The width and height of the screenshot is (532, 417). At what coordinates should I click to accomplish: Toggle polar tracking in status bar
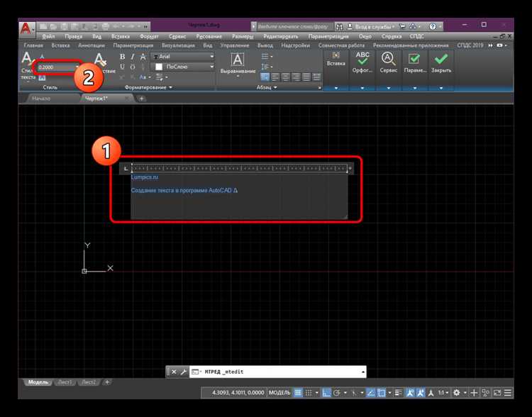pos(336,393)
